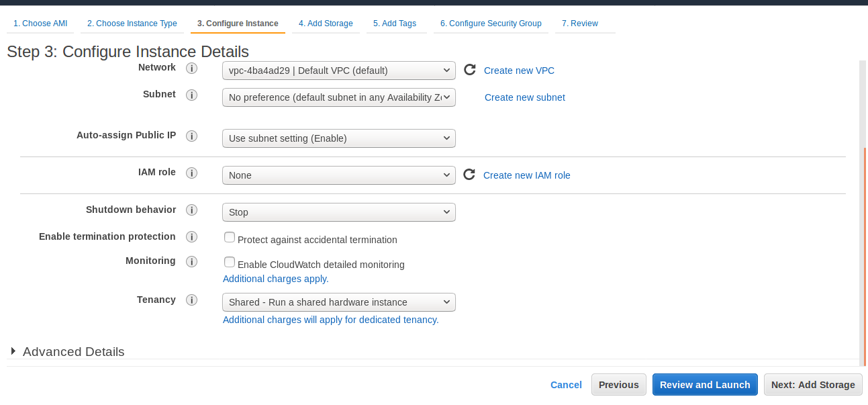
Task: Click the IAM role info icon
Action: (191, 173)
